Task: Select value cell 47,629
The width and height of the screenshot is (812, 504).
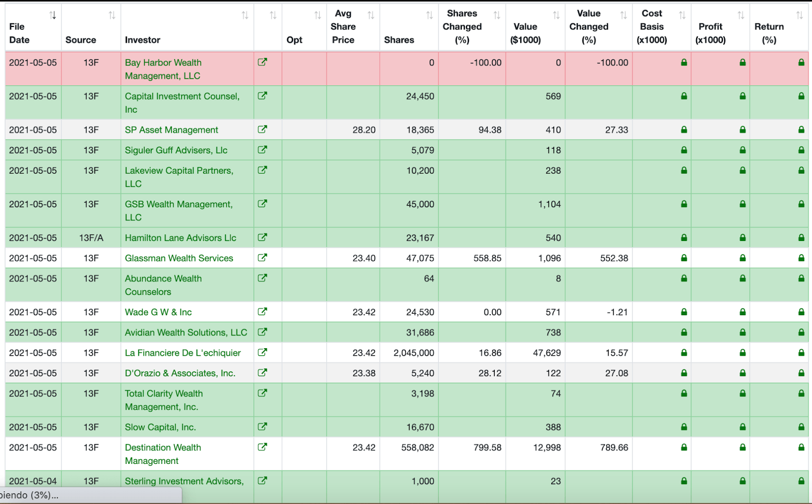Action: (x=547, y=353)
